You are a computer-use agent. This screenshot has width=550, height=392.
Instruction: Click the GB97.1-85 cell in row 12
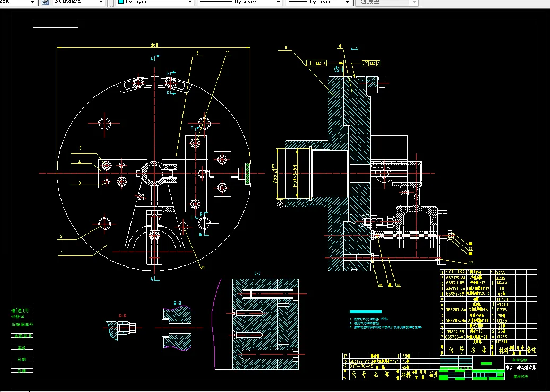click(x=456, y=283)
